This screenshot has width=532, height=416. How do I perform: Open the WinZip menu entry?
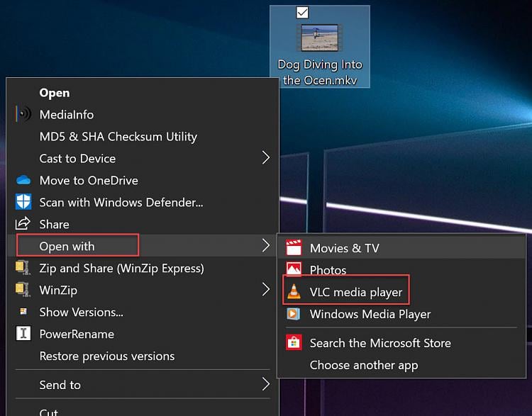pyautogui.click(x=142, y=290)
